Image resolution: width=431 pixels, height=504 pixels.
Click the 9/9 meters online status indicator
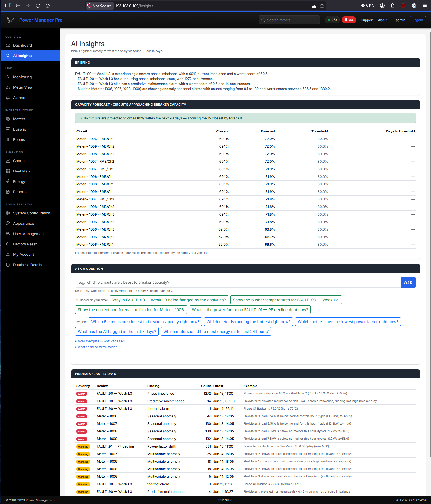click(332, 20)
